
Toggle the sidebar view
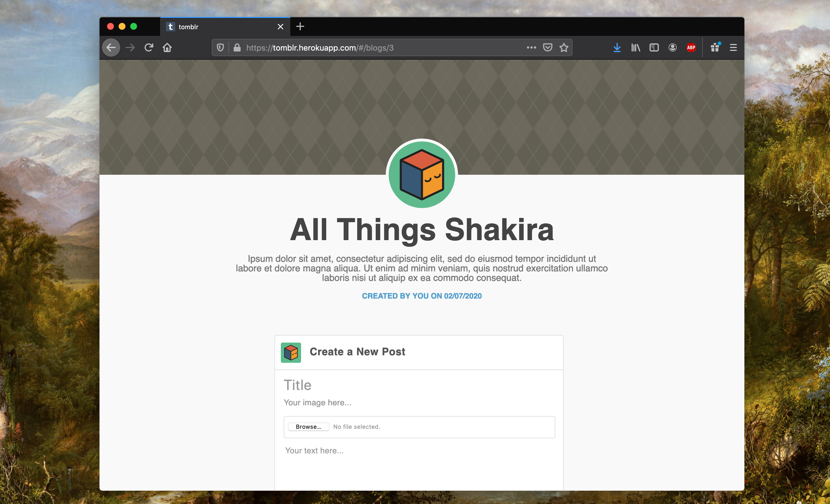click(654, 47)
